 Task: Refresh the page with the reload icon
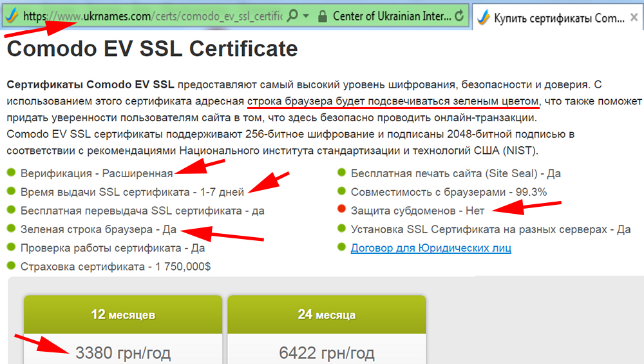(459, 15)
